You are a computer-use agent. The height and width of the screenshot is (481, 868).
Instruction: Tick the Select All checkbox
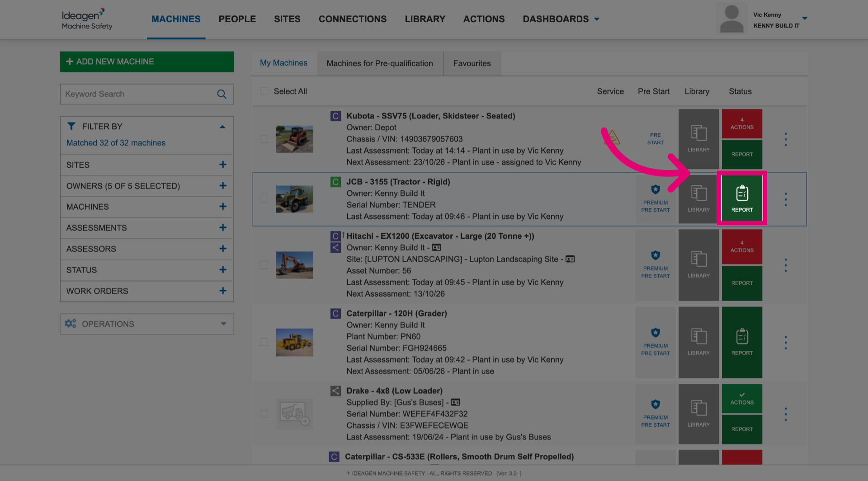pos(264,91)
